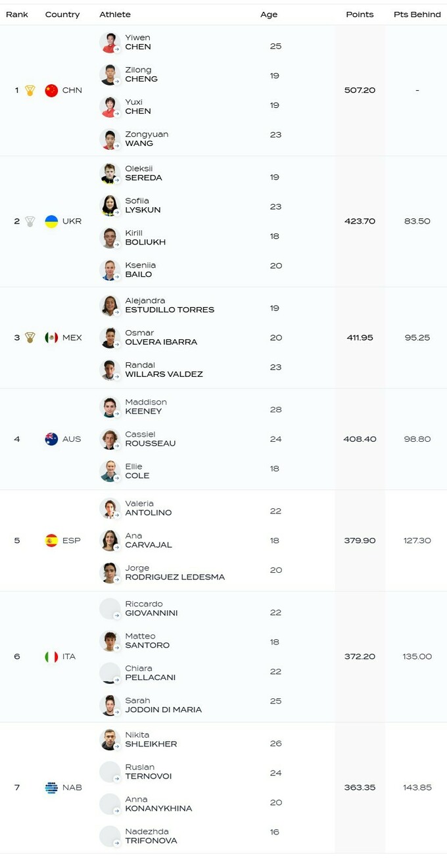Viewport: 447px width, 868px height.
Task: Click the Italy flag icon
Action: click(x=51, y=657)
